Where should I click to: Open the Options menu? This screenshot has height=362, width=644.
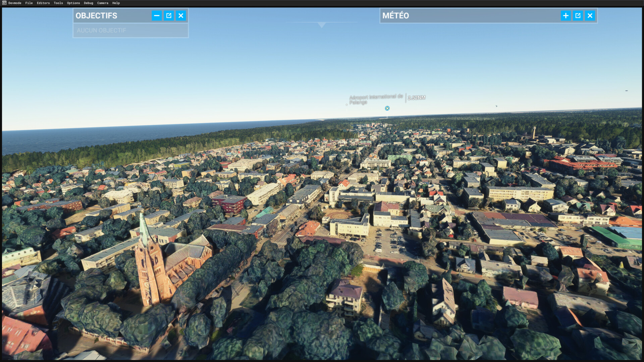[x=73, y=3]
